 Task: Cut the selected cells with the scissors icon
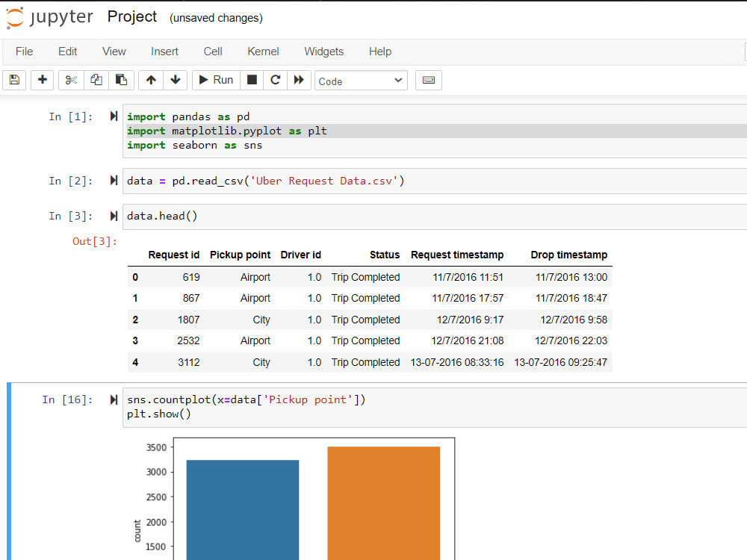[72, 80]
